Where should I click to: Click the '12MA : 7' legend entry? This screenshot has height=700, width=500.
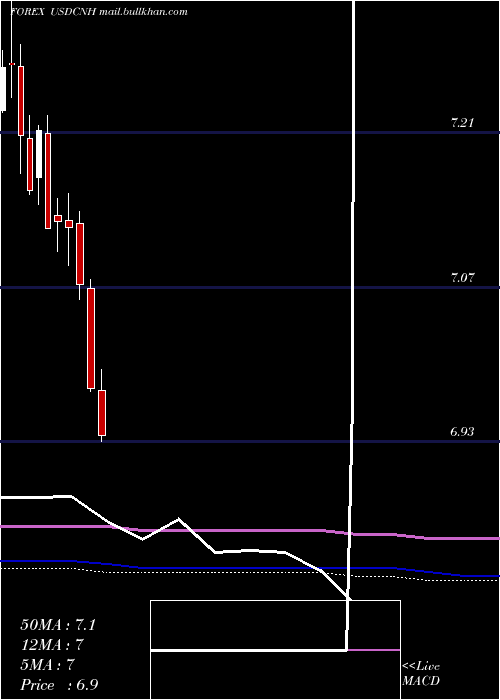[x=52, y=645]
